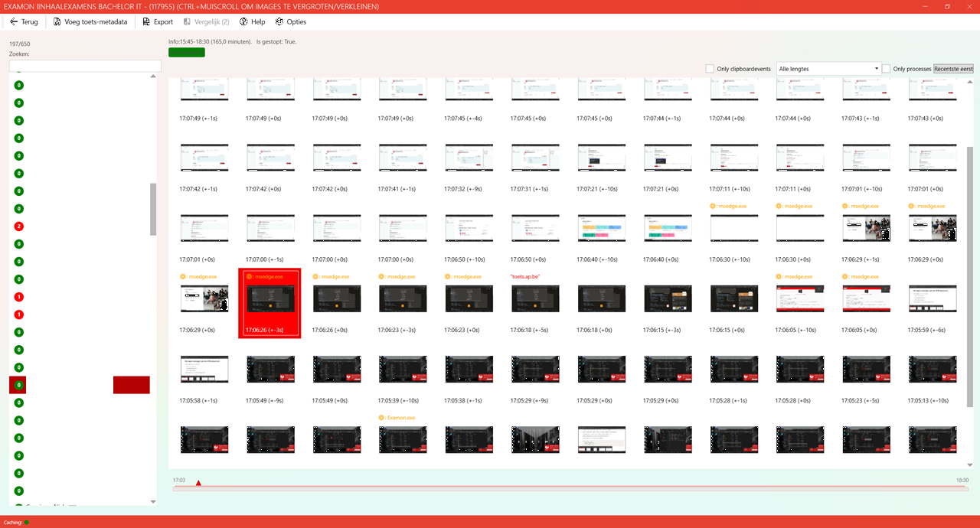The height and width of the screenshot is (528, 980).
Task: Open the 17:07:21 (+-10s) thumbnail
Action: click(601, 158)
